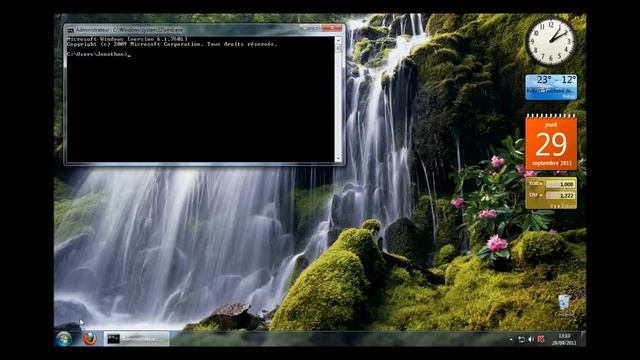Click the red tray icon next to volume

541,339
